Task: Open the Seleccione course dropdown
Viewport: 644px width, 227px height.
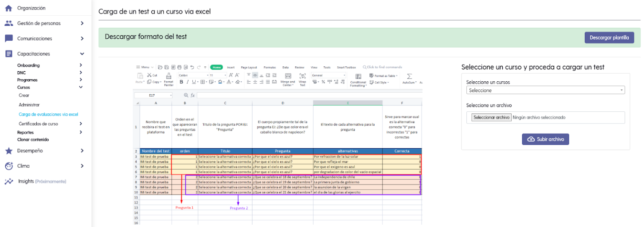Action: 545,90
